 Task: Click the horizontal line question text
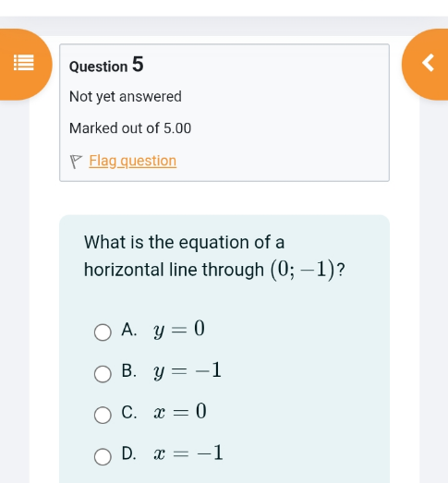click(x=214, y=257)
